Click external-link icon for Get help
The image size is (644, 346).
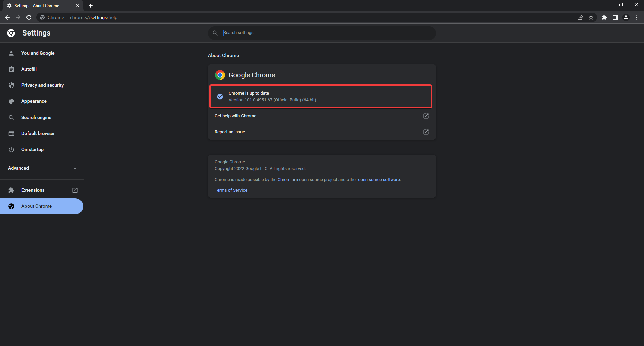tap(426, 116)
